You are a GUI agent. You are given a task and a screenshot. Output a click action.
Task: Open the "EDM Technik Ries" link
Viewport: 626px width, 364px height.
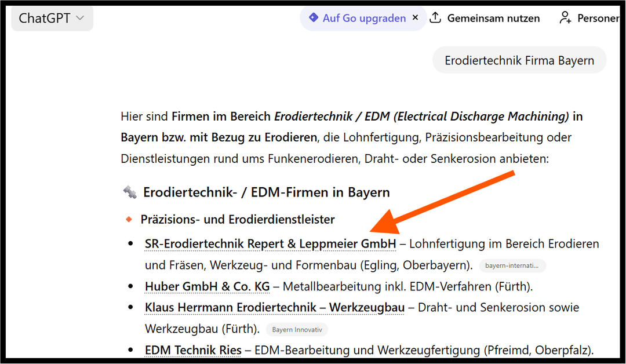tap(192, 350)
